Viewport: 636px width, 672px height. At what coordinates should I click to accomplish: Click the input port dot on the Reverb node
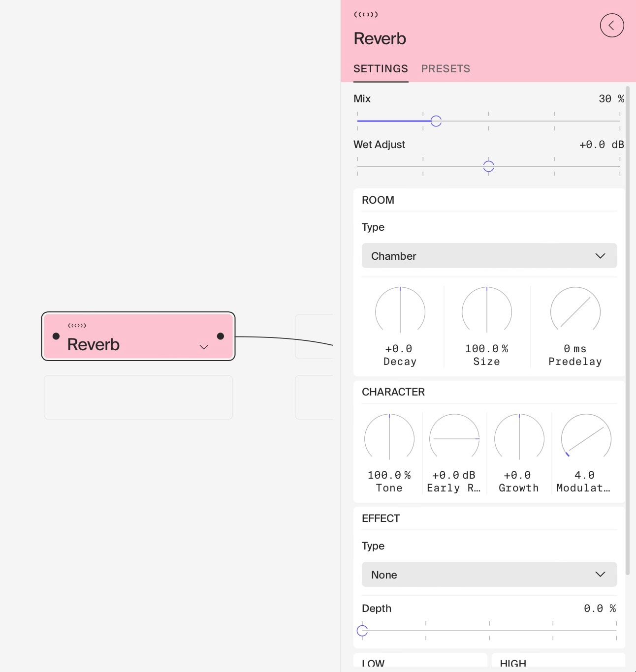[56, 336]
